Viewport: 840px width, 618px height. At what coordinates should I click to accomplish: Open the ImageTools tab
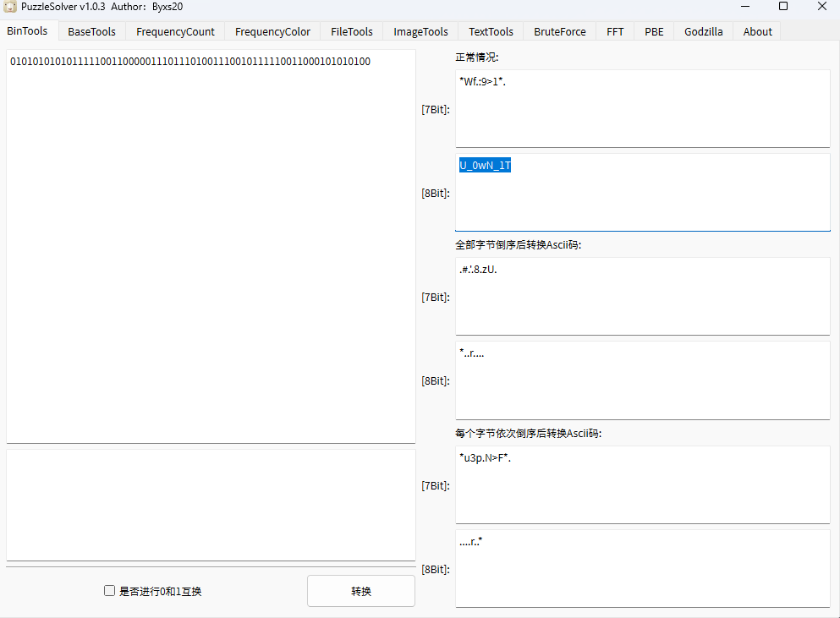420,31
